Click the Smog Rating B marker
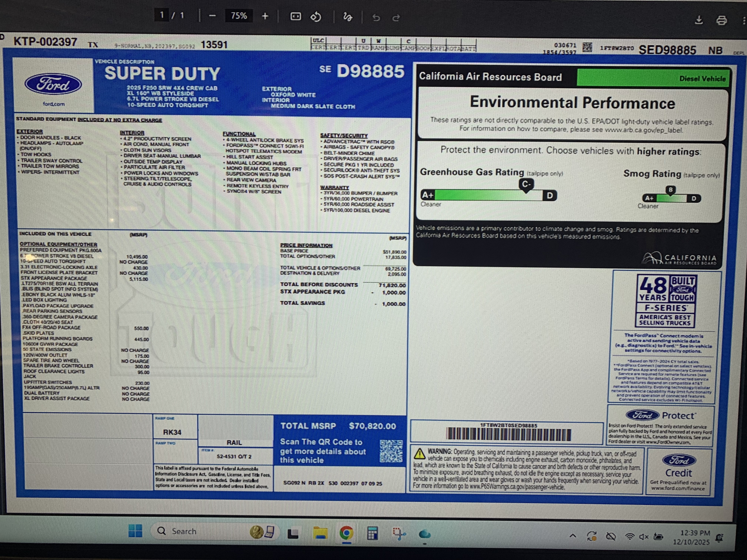747x560 pixels. [x=671, y=190]
